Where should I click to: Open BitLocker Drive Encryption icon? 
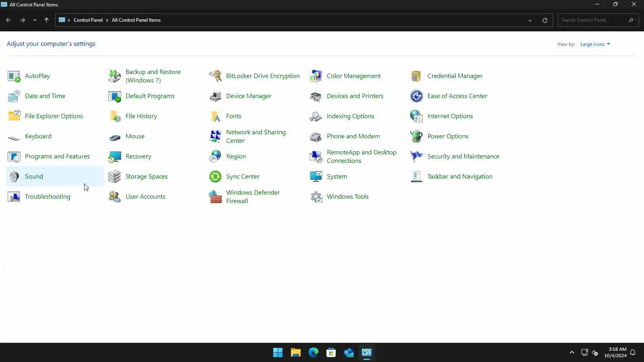click(215, 76)
